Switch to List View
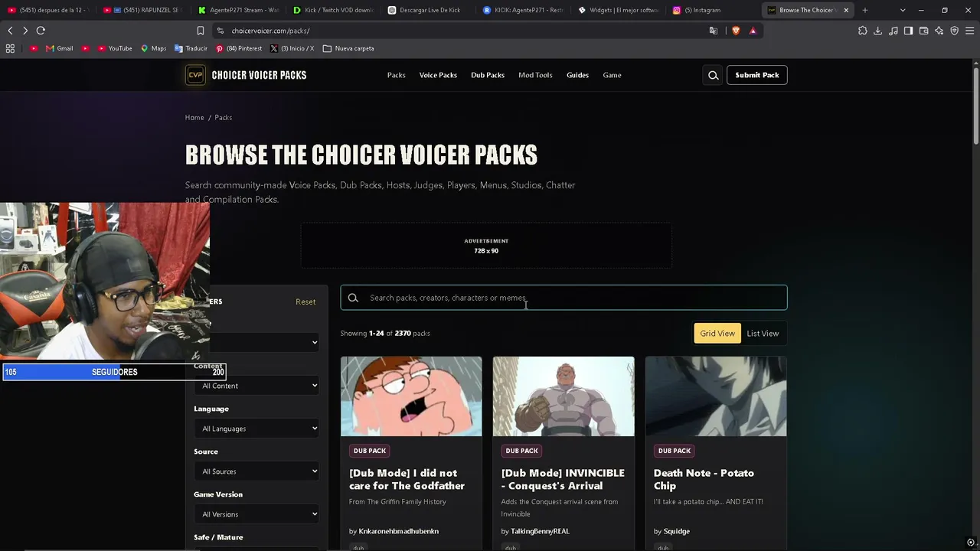This screenshot has height=551, width=980. [763, 334]
